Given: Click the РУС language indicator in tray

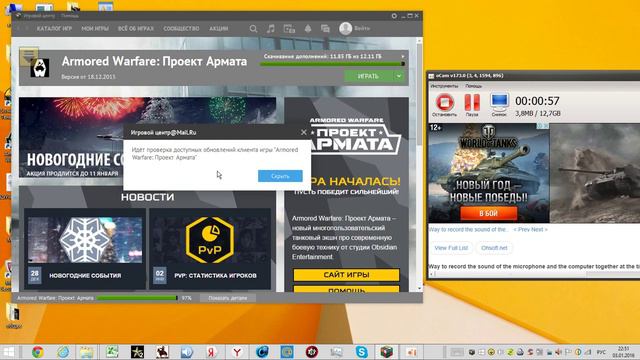Looking at the screenshot, I should (601, 352).
